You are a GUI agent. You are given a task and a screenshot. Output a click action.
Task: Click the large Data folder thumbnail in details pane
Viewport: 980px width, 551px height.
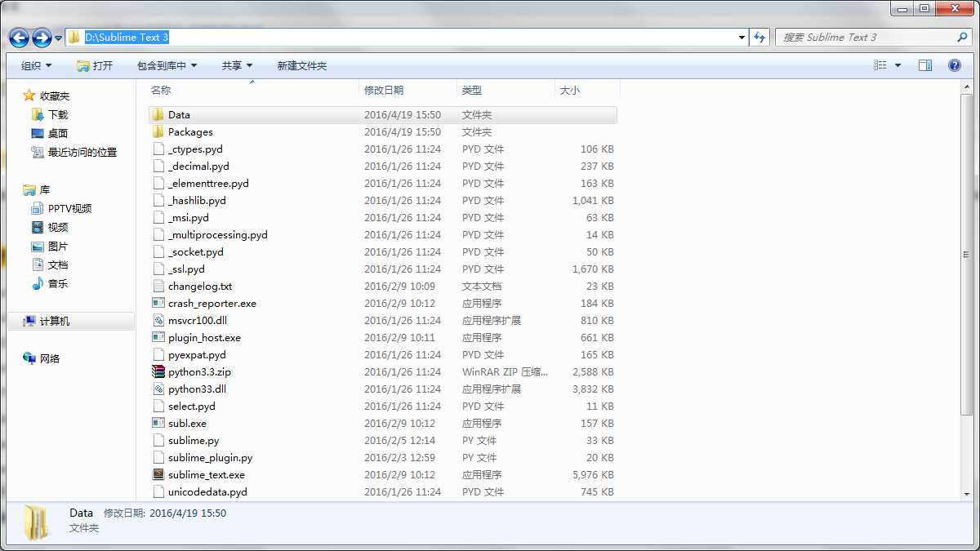point(38,522)
